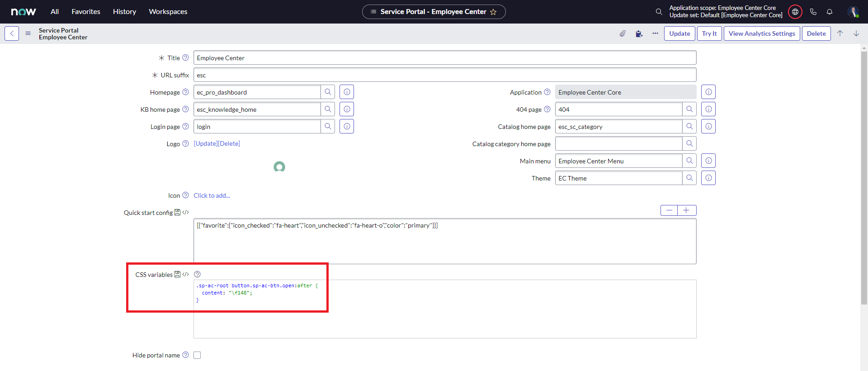The image size is (868, 371).
Task: Click the Delete button in header
Action: click(x=816, y=33)
